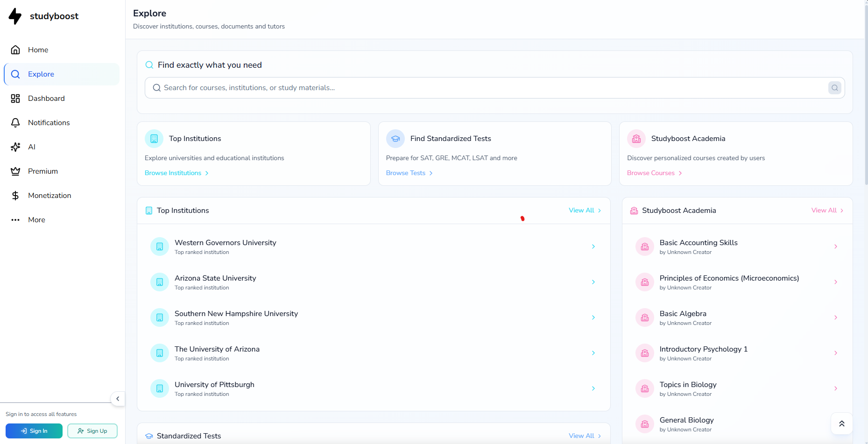Click the studyboost lightning bolt logo
868x444 pixels.
(x=15, y=16)
